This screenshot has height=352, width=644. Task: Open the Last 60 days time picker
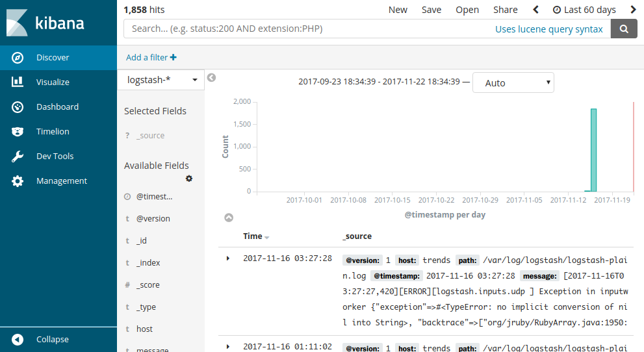pos(584,10)
